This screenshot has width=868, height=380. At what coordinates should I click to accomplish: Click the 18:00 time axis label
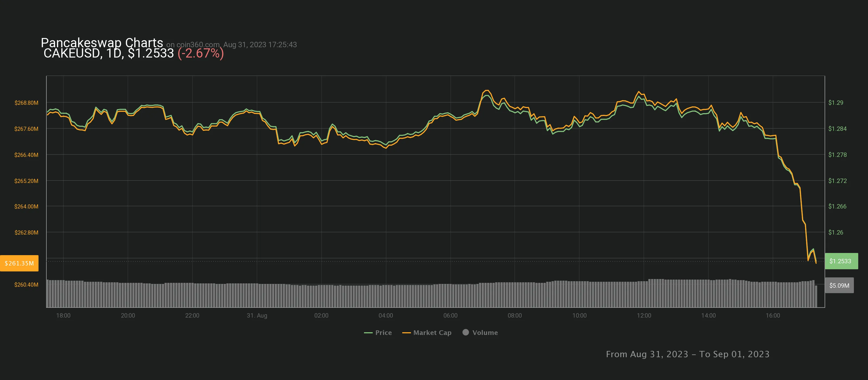[63, 315]
